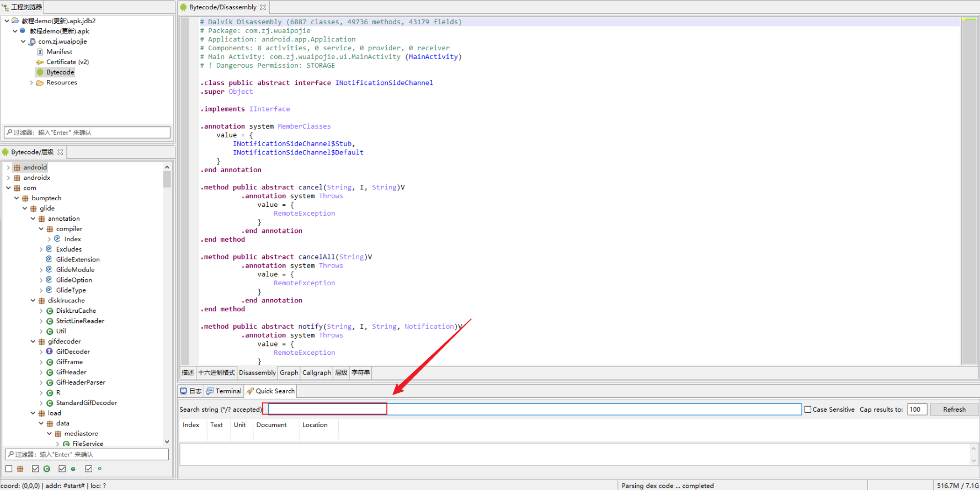Image resolution: width=980 pixels, height=490 pixels.
Task: Toggle the filled green dot filter checkbox
Action: click(x=62, y=469)
